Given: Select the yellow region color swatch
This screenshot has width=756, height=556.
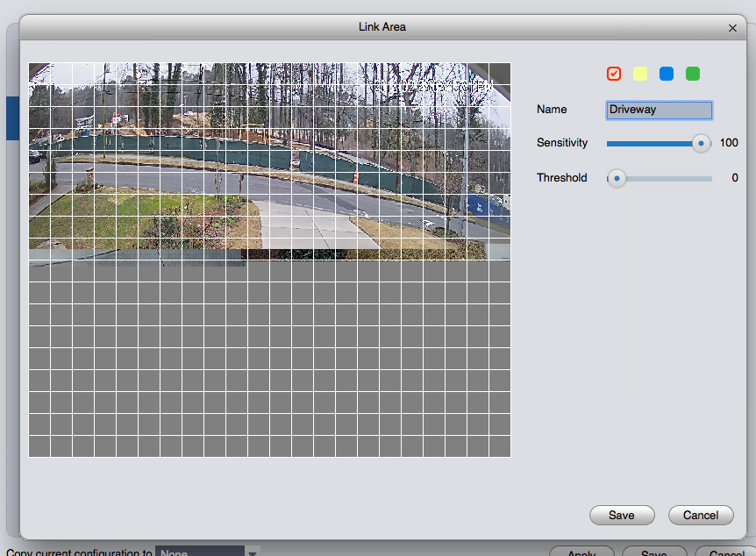Looking at the screenshot, I should (640, 74).
